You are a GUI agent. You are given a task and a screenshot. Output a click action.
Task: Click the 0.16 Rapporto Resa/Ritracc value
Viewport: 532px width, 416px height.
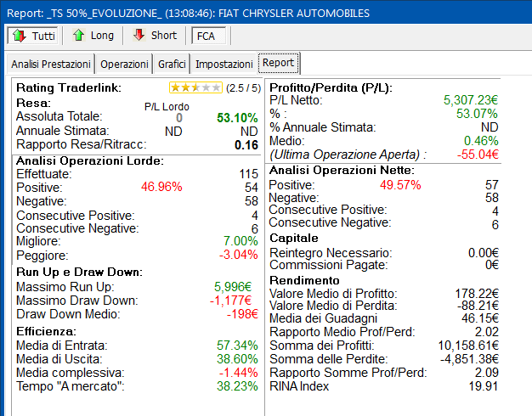246,145
